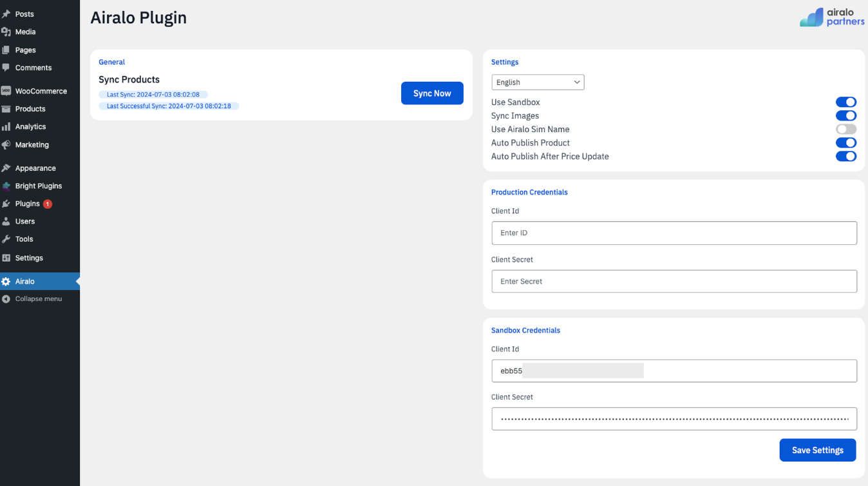Click the Last Successful Sync timestamp badge

point(169,106)
